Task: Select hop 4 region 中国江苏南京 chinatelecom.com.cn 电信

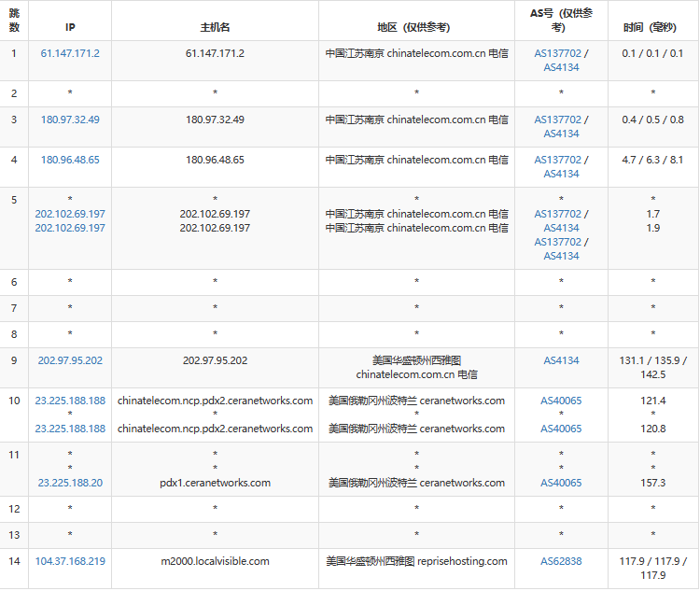Action: click(416, 160)
